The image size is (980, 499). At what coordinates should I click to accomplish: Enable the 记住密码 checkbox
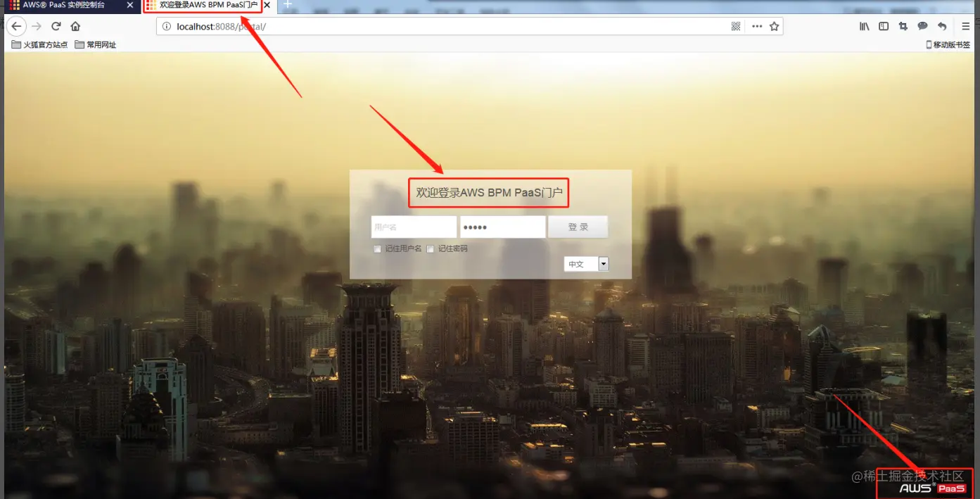coord(431,248)
